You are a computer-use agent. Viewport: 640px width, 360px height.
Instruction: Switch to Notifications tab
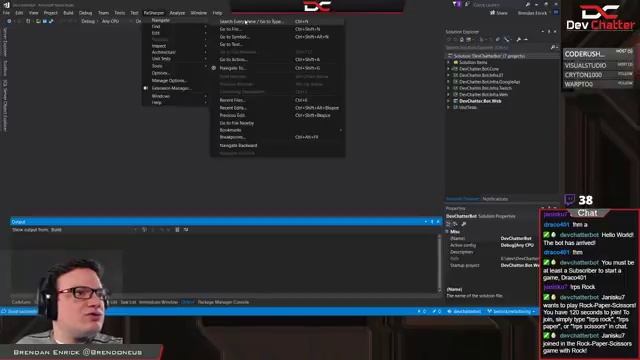(495, 199)
